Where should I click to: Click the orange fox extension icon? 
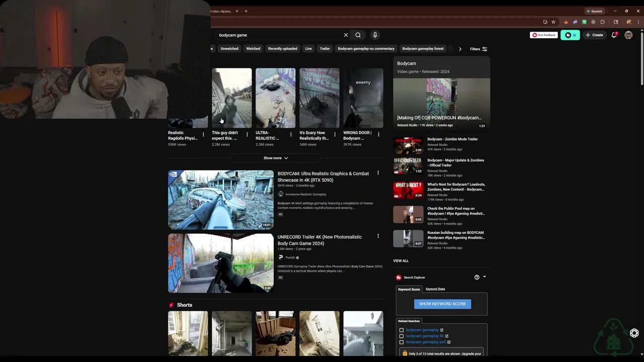point(566,22)
